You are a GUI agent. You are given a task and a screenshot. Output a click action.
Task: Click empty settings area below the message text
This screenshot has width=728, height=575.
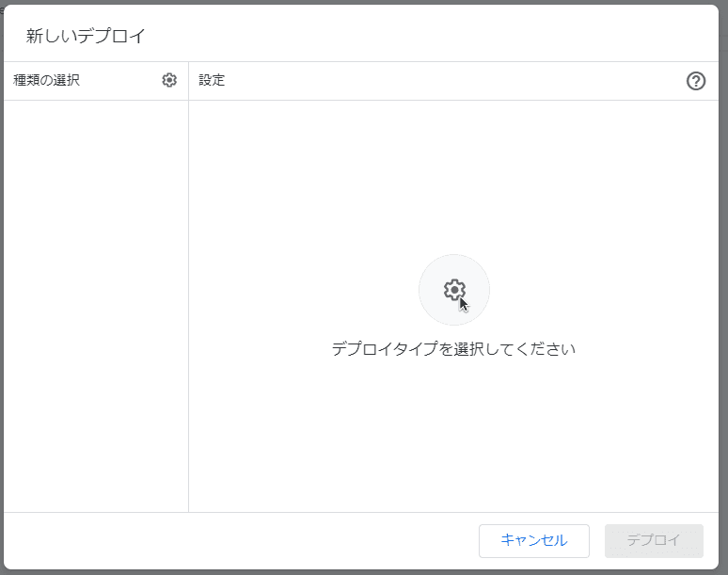coord(453,433)
